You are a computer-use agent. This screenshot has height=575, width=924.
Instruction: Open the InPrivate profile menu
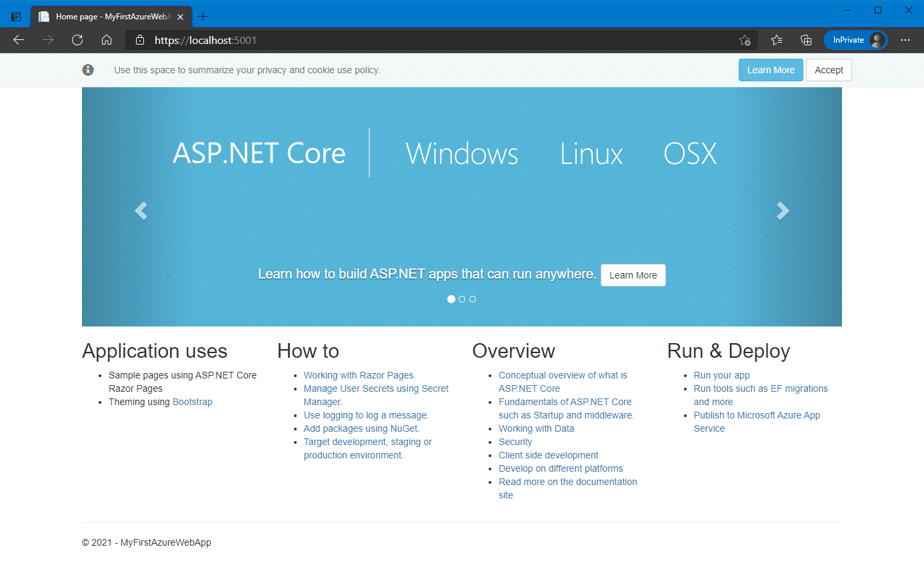[x=855, y=40]
